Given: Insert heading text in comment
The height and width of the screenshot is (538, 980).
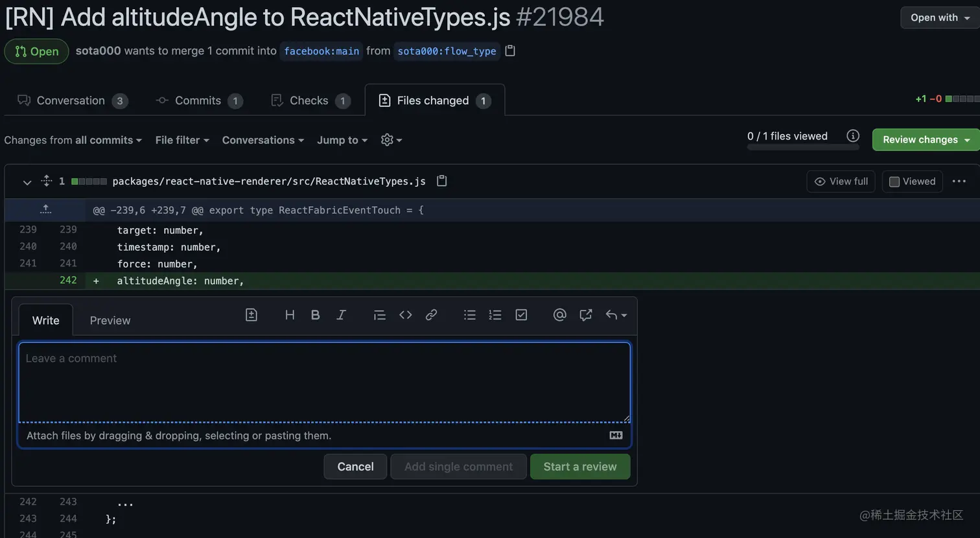Looking at the screenshot, I should (290, 315).
